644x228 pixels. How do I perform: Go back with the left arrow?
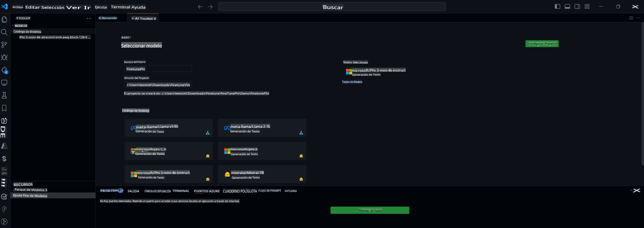click(x=200, y=7)
